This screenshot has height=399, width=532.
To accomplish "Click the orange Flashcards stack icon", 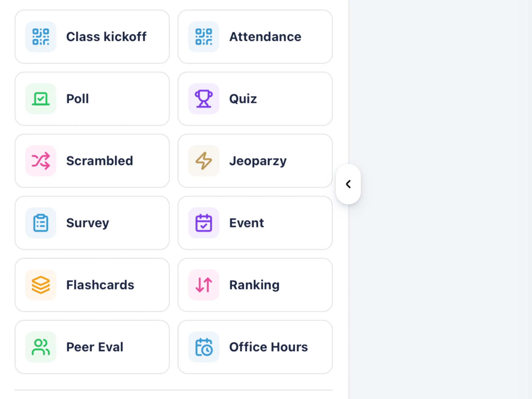I will (x=41, y=285).
